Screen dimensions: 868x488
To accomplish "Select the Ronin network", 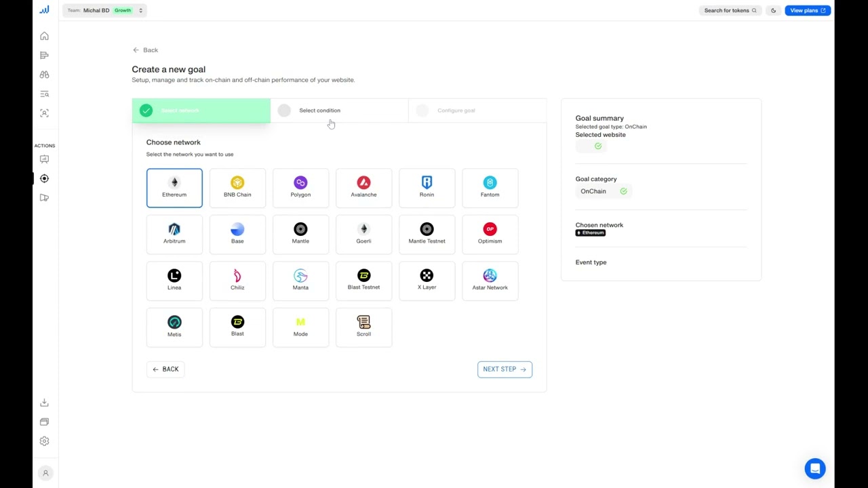I will [x=427, y=188].
